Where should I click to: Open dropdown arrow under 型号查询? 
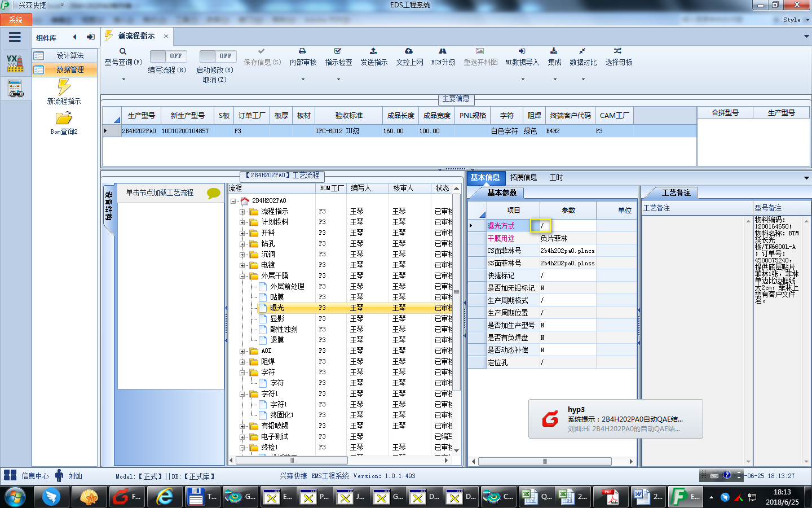pyautogui.click(x=123, y=79)
